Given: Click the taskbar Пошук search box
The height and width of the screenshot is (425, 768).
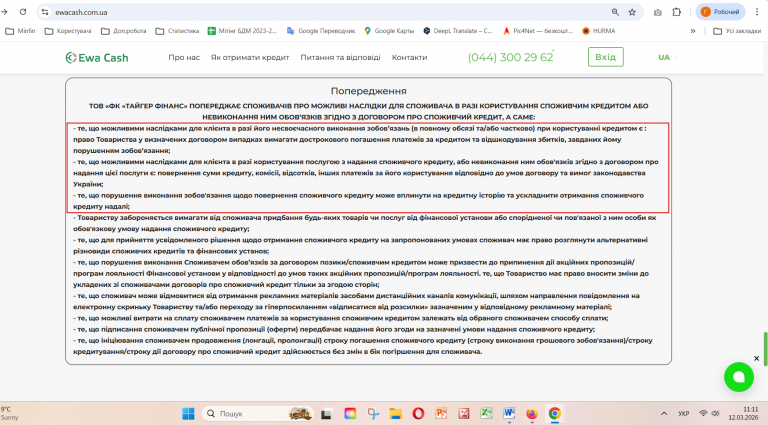Looking at the screenshot, I should tap(258, 414).
